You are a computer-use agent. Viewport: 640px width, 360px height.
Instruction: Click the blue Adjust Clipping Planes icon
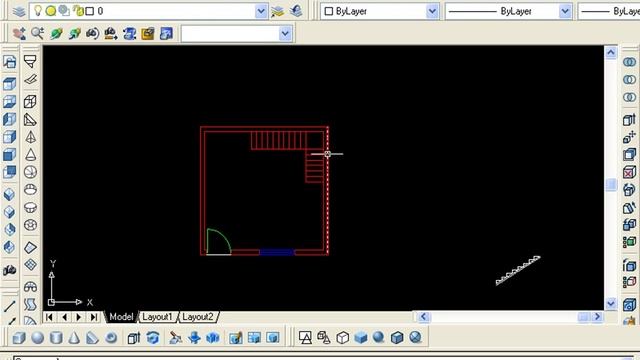[129, 33]
